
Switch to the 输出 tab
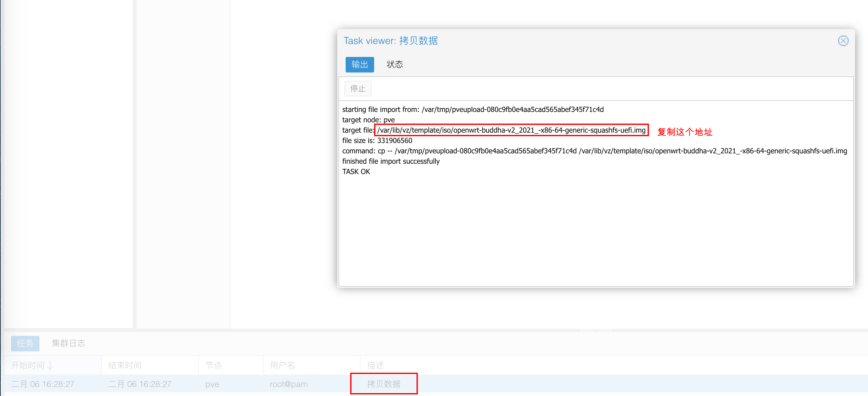[359, 64]
